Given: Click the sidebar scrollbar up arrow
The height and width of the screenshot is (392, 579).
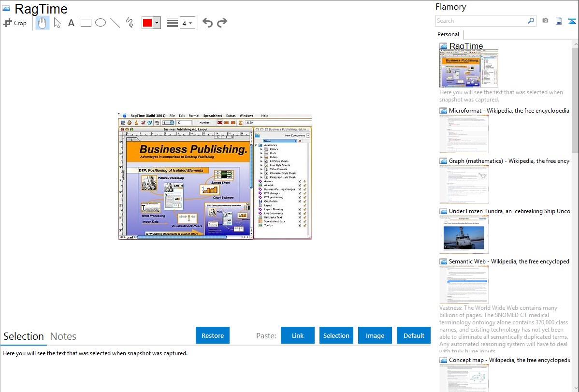Looking at the screenshot, I should (575, 44).
